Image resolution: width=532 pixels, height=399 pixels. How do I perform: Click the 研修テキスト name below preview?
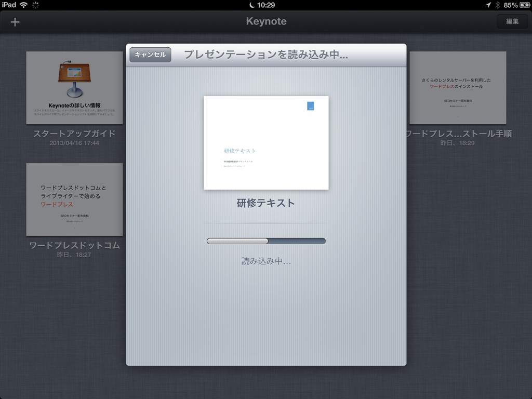pos(266,203)
